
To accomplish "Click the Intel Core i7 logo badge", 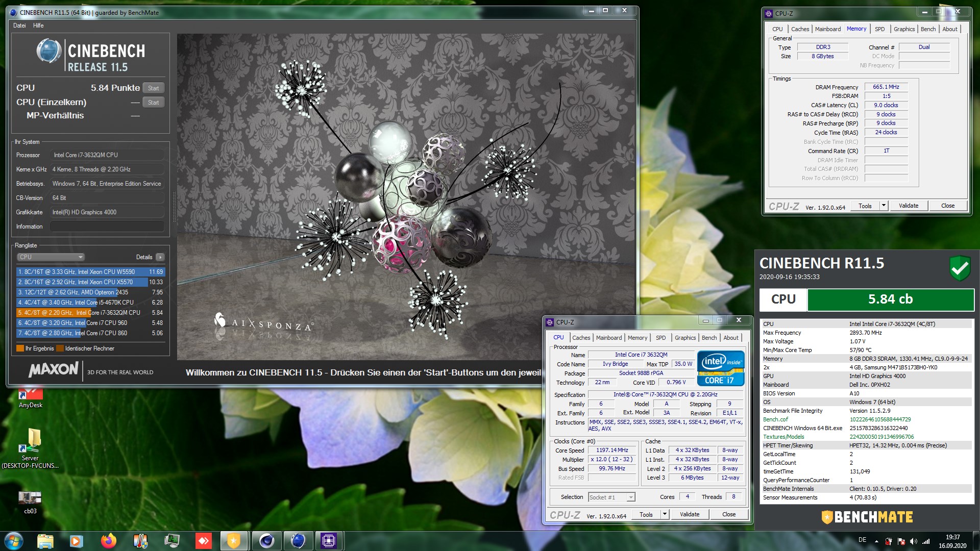I will point(721,368).
